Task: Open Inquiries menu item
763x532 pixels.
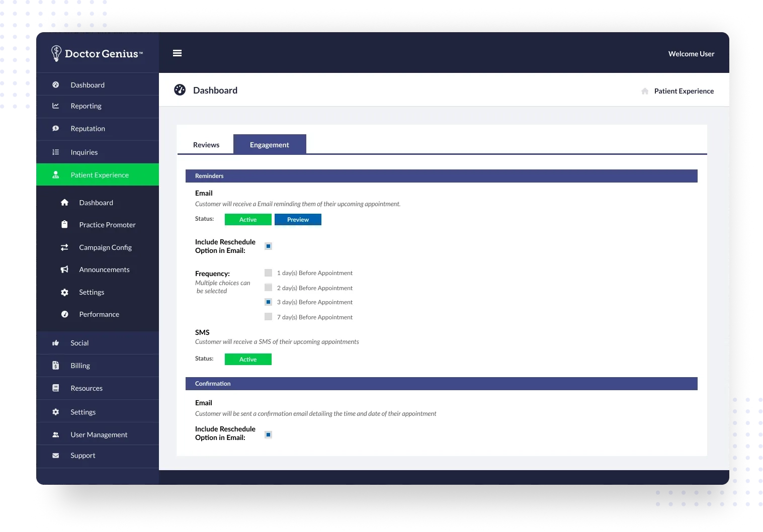Action: (98, 152)
